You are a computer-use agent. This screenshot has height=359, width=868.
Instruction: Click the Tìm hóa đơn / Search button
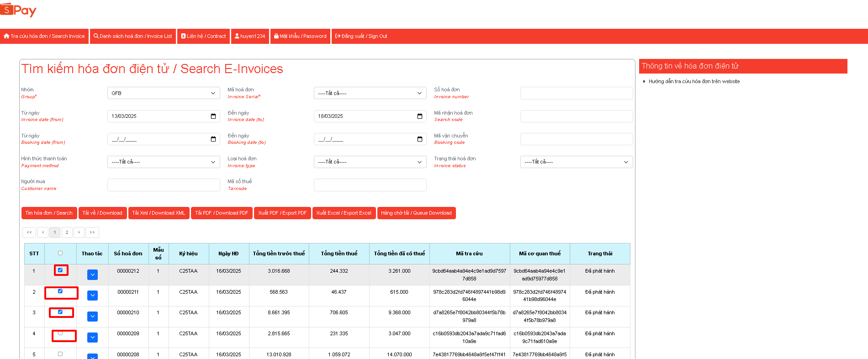[49, 213]
